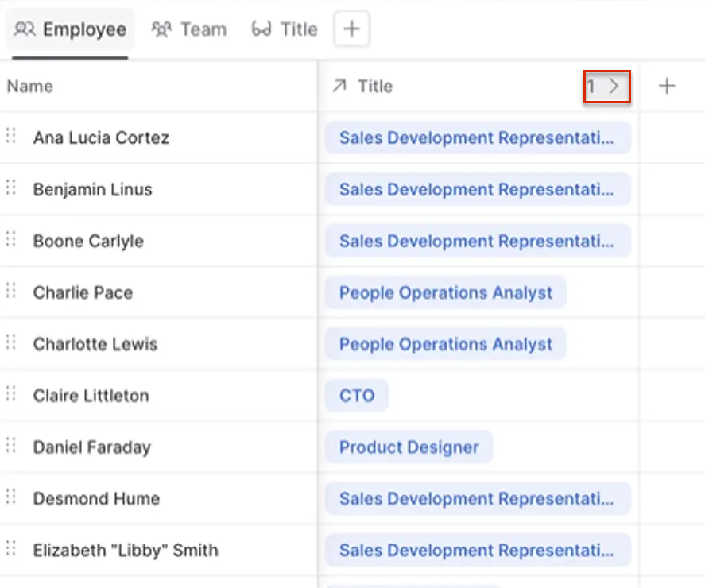The width and height of the screenshot is (705, 588).
Task: Select the name Charlie Pace
Action: (83, 292)
